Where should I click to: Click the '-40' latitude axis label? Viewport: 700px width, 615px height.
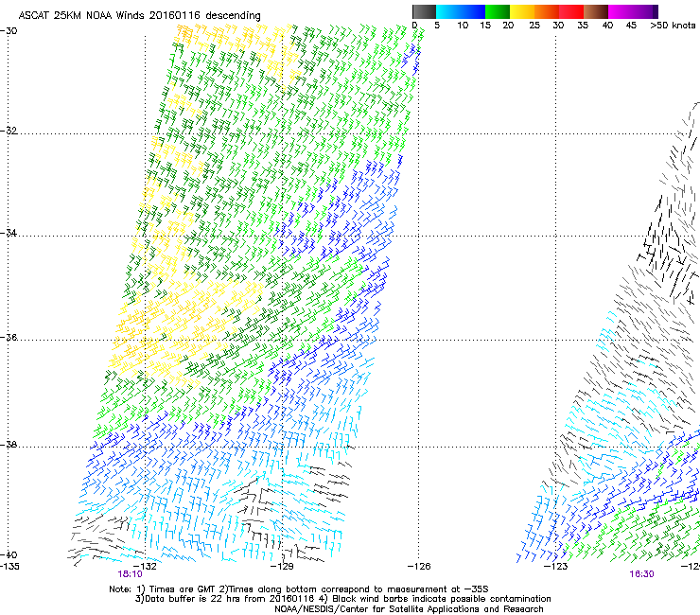click(9, 554)
